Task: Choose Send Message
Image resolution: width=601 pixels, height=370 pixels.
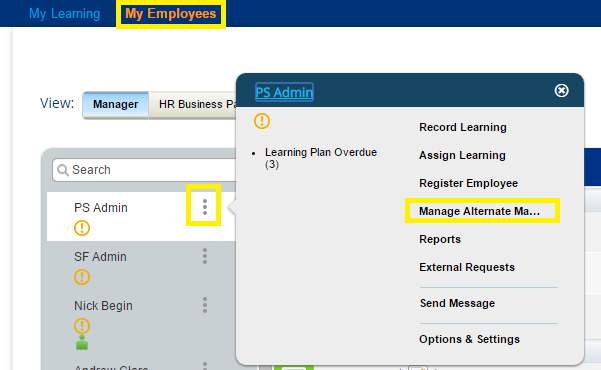Action: (457, 303)
